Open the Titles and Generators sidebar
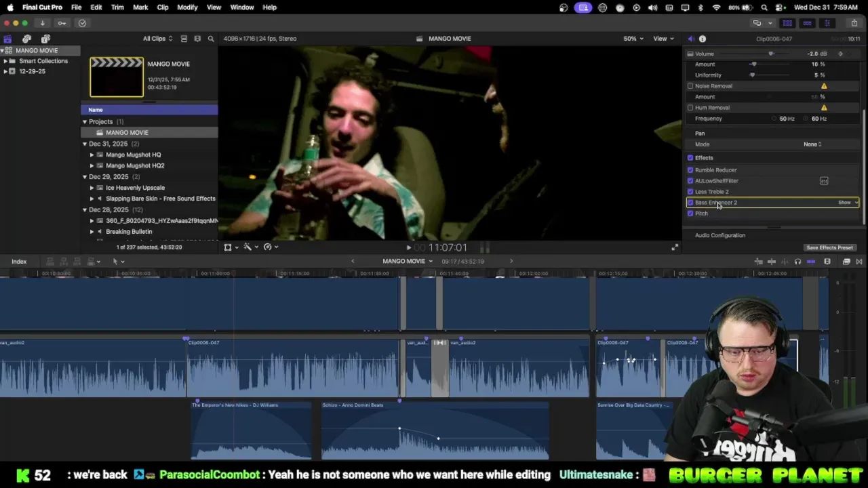Viewport: 868px width, 488px height. 45,39
